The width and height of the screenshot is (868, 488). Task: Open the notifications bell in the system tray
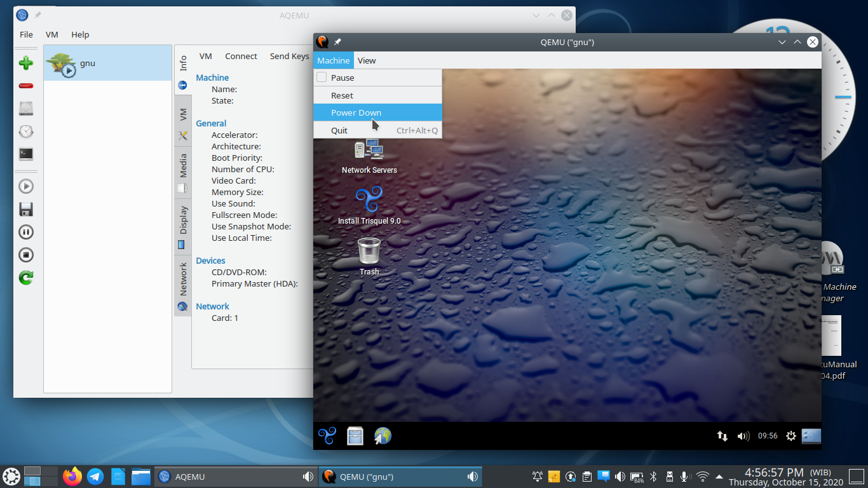538,477
